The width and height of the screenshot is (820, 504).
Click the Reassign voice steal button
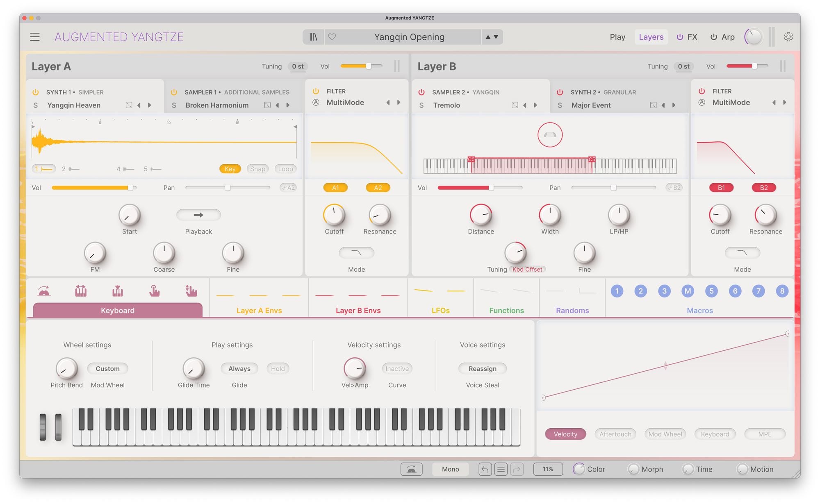(482, 368)
